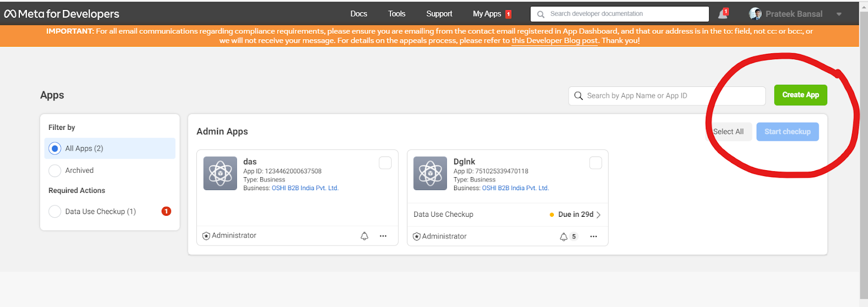Viewport: 868px width, 307px height.
Task: Open OSHI B2B India link on das card
Action: point(305,188)
